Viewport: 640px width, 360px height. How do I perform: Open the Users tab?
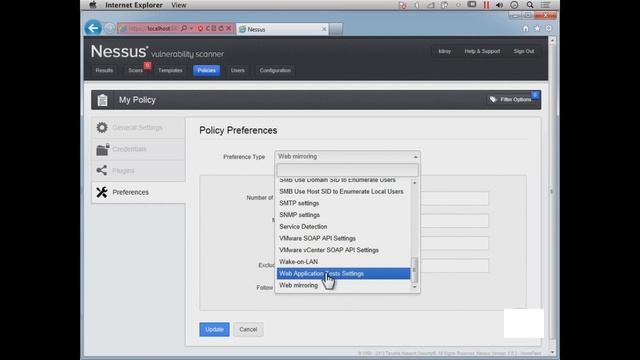tap(238, 70)
